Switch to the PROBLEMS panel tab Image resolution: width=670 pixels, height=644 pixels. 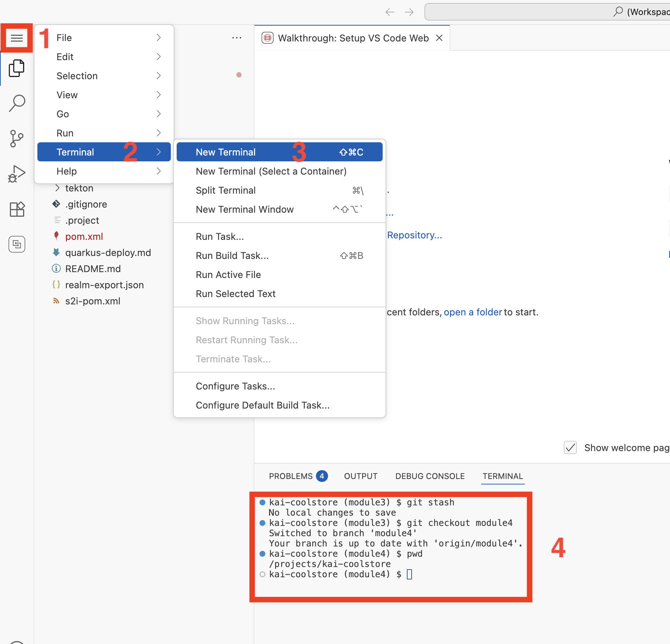pos(291,476)
